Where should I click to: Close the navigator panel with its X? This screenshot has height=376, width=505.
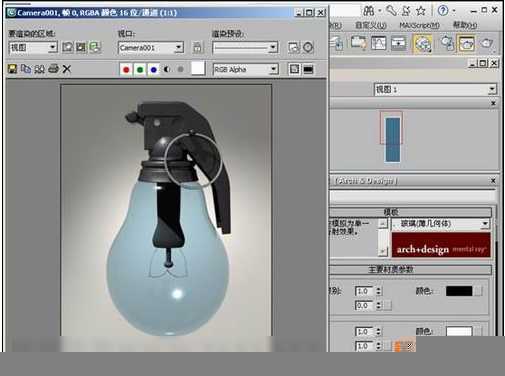tap(493, 104)
